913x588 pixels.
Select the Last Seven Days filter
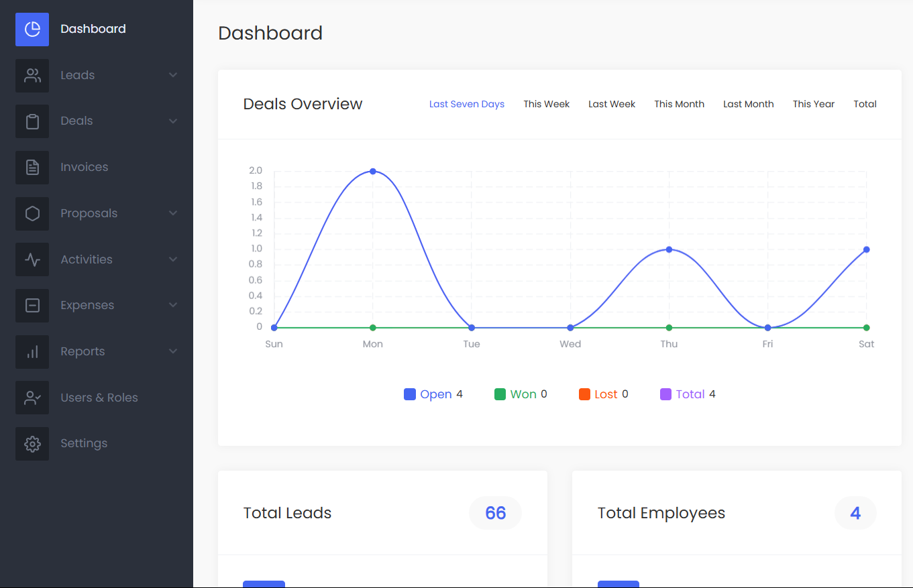click(467, 104)
